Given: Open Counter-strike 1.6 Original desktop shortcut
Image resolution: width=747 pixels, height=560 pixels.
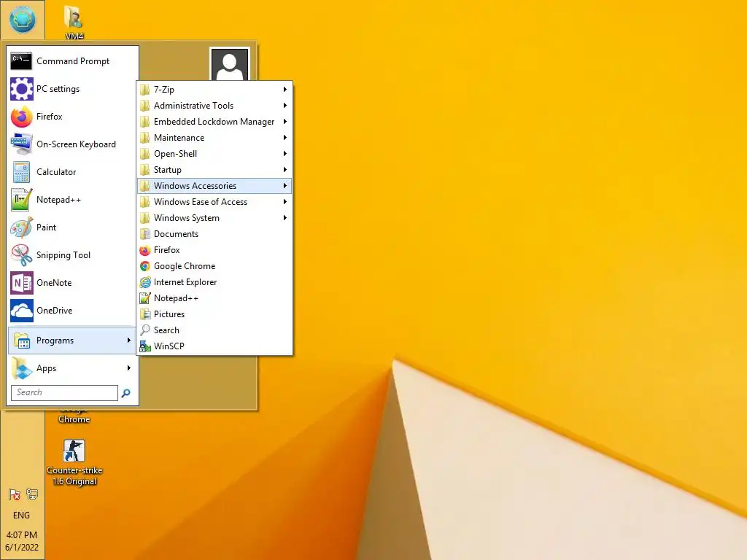Looking at the screenshot, I should click(x=74, y=462).
